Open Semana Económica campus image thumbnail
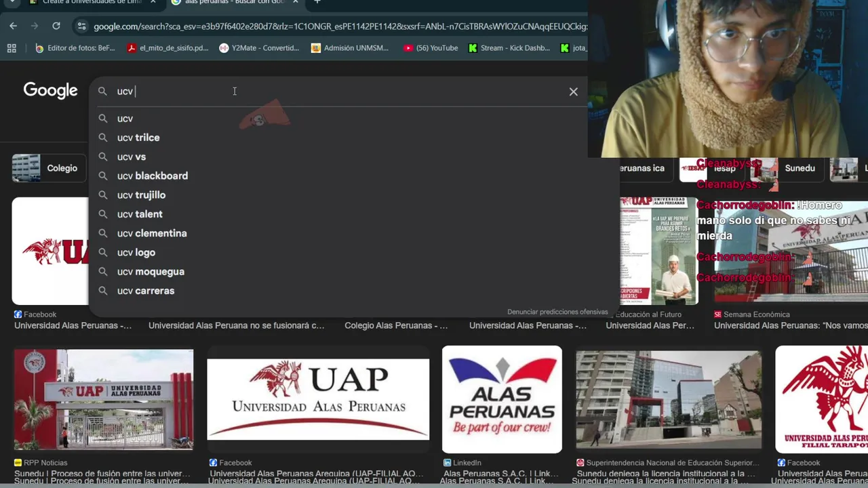 click(791, 251)
